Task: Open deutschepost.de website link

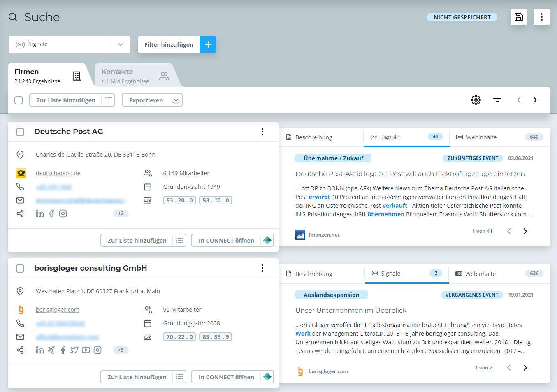Action: 58,173
